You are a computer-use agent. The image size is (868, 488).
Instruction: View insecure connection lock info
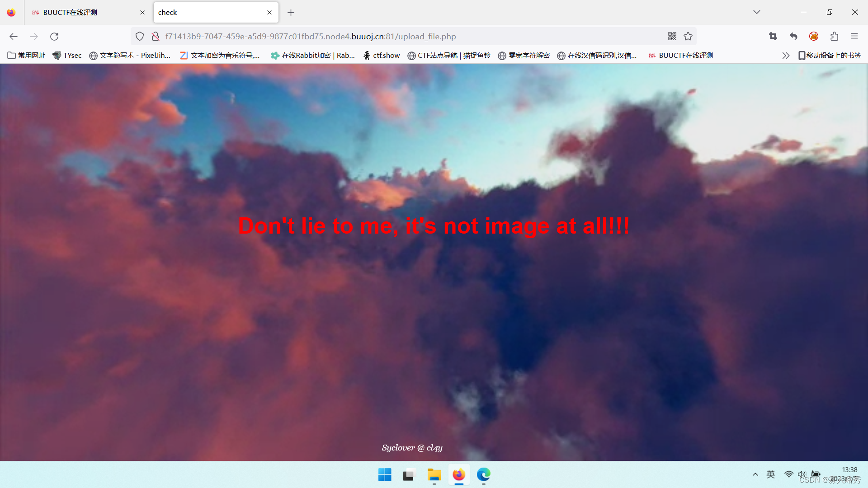(x=155, y=37)
